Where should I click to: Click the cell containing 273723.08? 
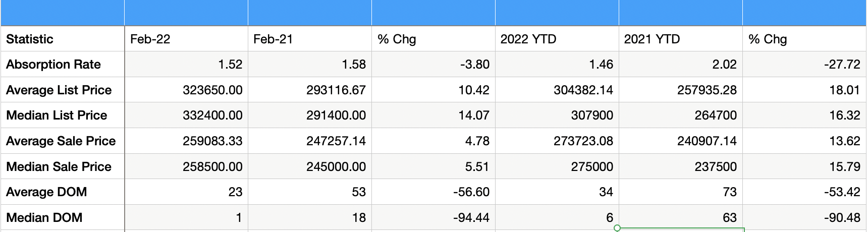[557, 141]
